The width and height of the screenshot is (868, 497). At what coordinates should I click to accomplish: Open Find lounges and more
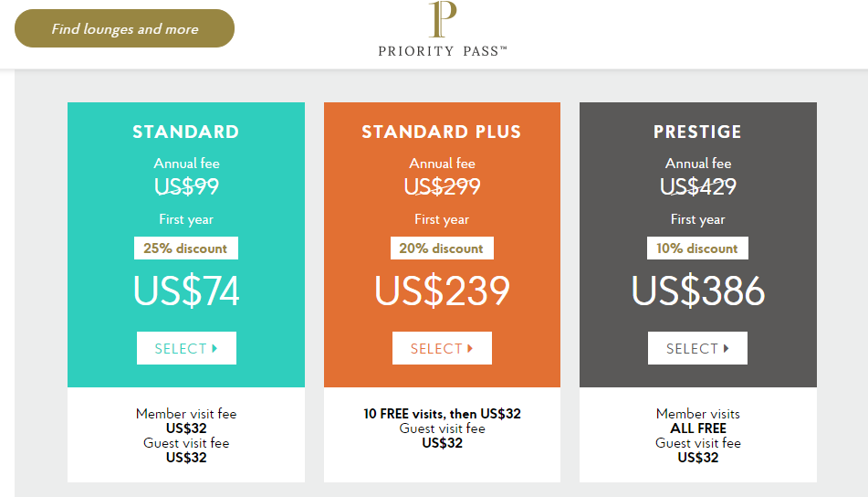tap(124, 28)
